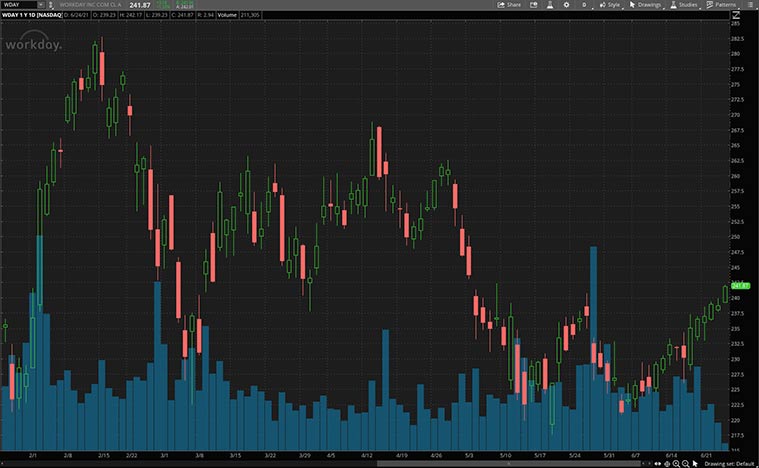Click the horizontal time scrollbar

(x=508, y=464)
